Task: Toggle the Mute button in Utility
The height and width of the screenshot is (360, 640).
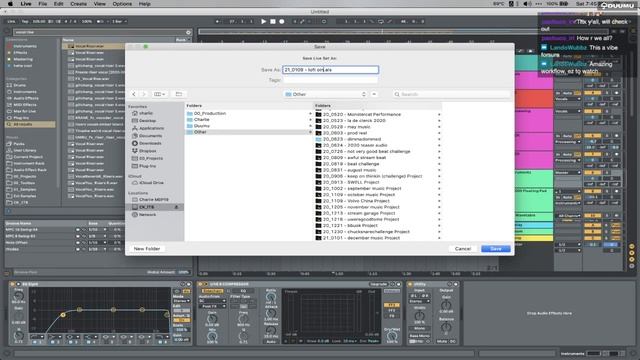Action: 442,341
